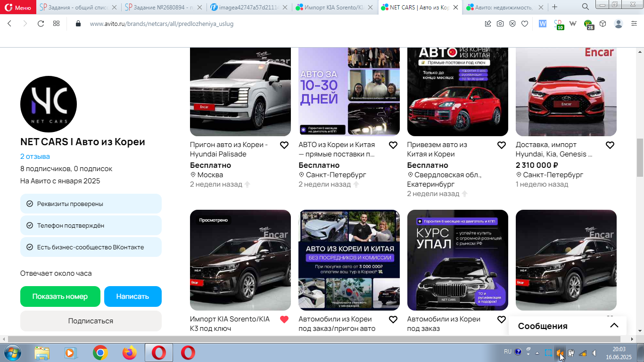644x362 pixels.
Task: Click the price '2 310 000 ₽'
Action: [x=537, y=165]
